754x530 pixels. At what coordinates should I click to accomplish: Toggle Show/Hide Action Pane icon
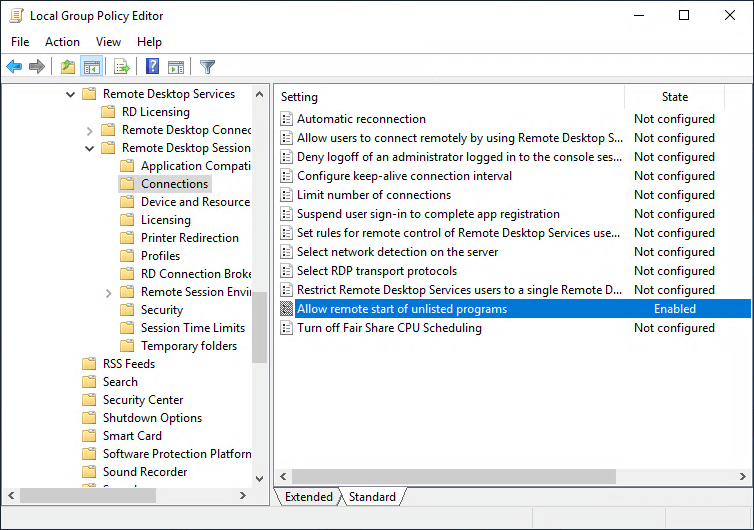coord(176,67)
